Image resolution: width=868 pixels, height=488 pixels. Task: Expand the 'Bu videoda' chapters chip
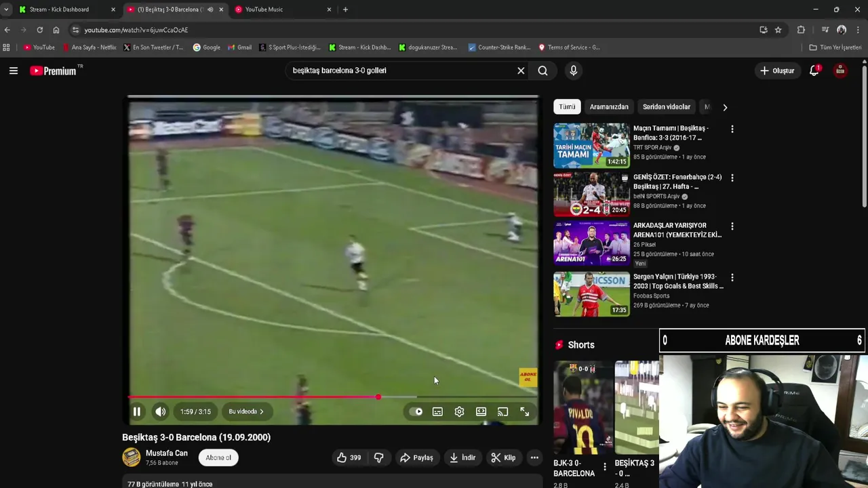[x=246, y=411]
